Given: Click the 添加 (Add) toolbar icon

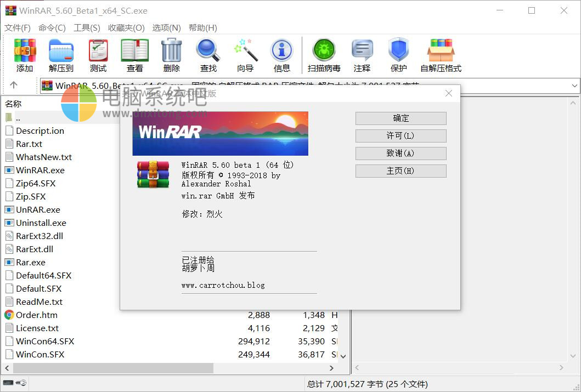Looking at the screenshot, I should [25, 55].
